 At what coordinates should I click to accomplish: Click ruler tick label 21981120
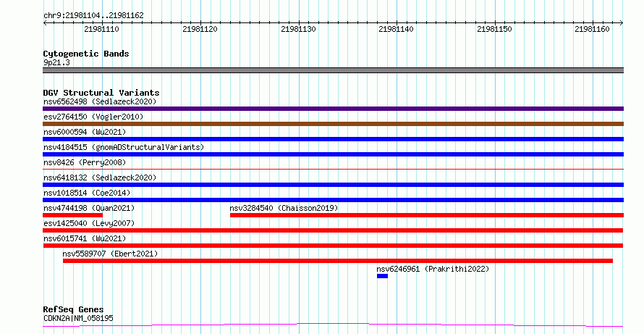click(x=200, y=29)
